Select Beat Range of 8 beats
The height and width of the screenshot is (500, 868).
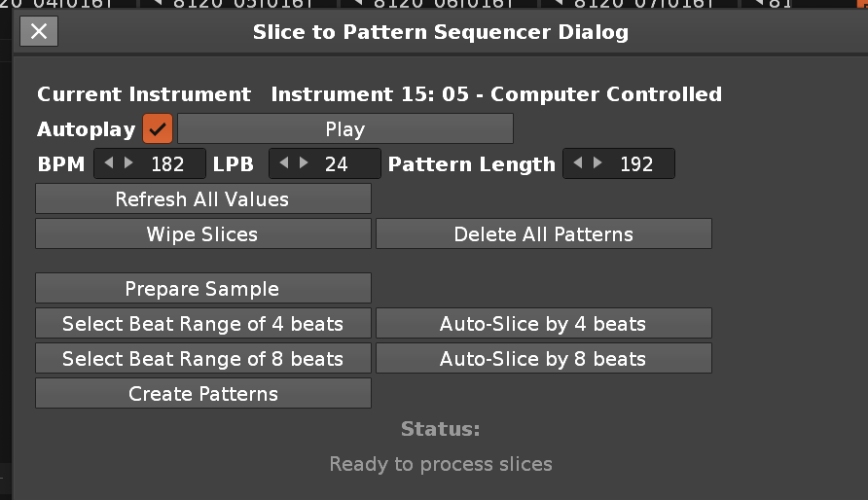(203, 358)
